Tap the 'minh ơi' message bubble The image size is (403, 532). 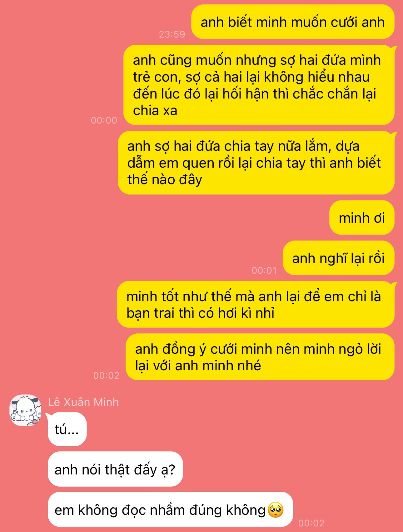click(362, 218)
